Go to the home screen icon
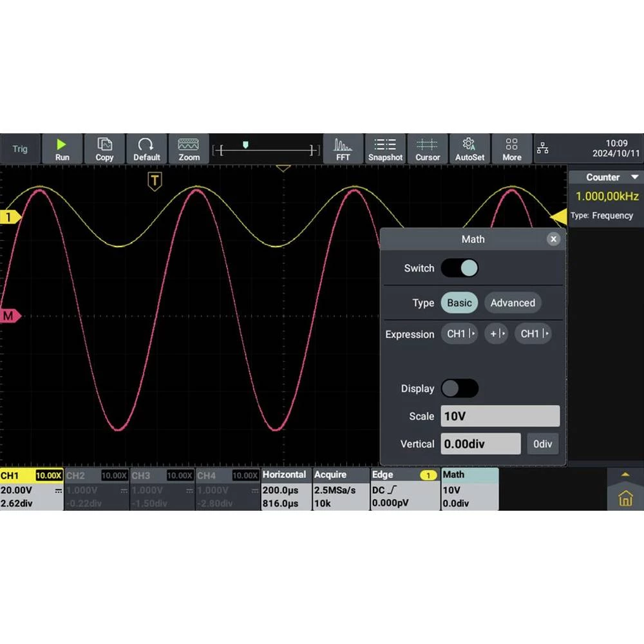The height and width of the screenshot is (644, 644). point(625,498)
